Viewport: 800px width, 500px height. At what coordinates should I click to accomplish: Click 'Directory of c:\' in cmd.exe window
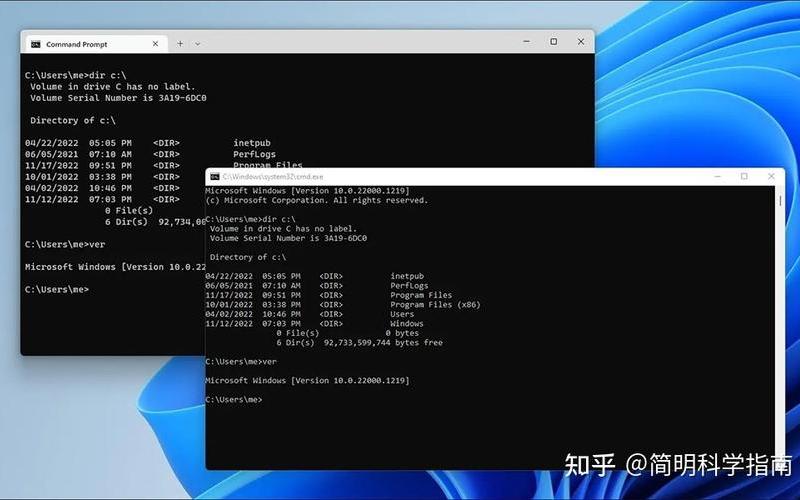[248, 257]
